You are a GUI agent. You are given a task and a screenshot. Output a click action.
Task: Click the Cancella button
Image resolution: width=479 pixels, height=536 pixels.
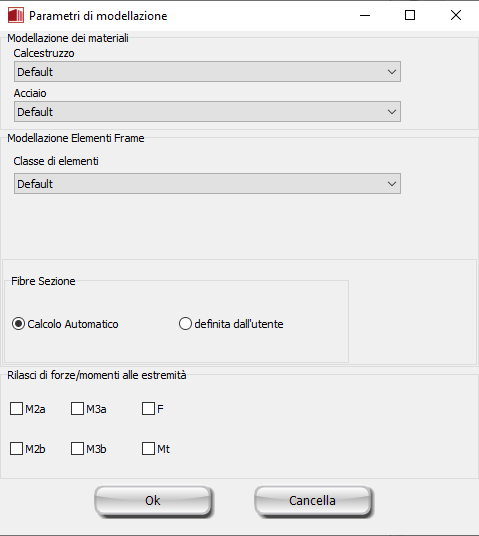[312, 500]
